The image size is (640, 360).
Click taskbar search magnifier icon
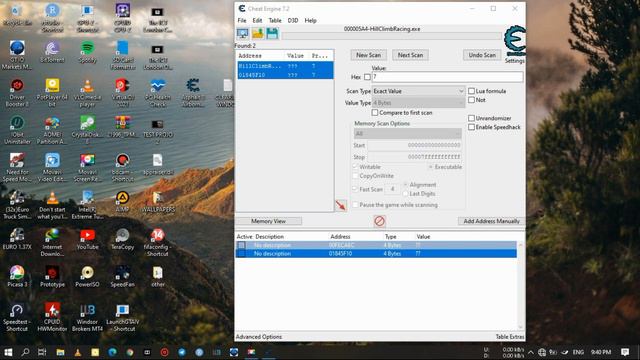coord(25,352)
